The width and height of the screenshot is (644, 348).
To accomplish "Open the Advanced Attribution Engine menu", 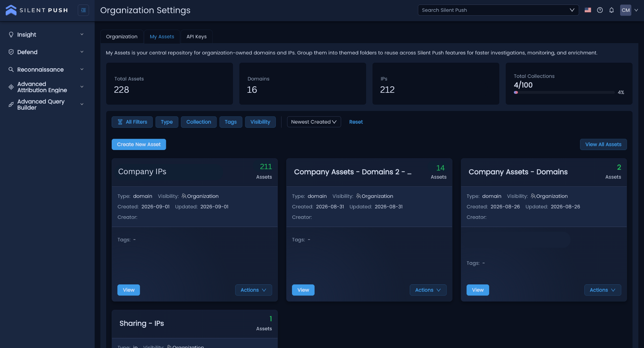I will pyautogui.click(x=46, y=87).
